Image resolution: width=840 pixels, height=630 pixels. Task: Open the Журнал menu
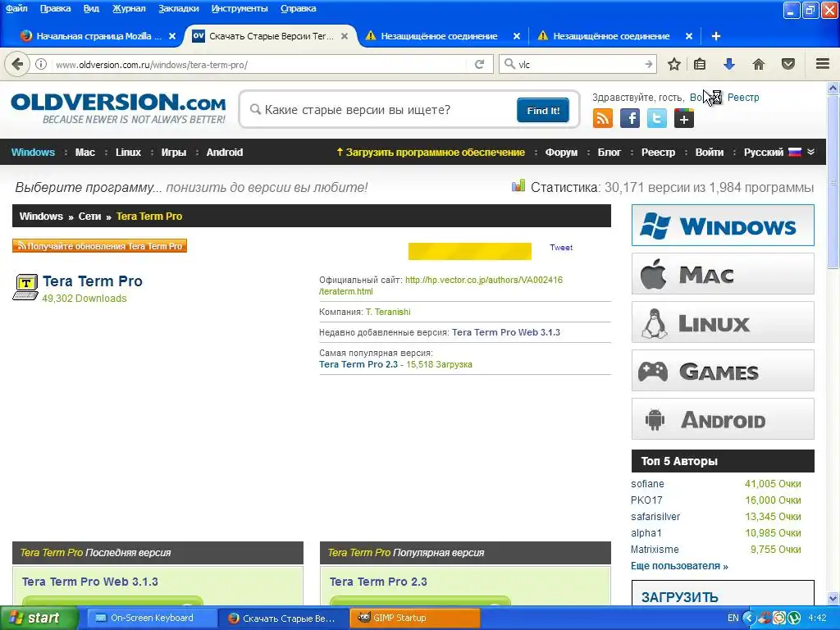click(x=129, y=8)
